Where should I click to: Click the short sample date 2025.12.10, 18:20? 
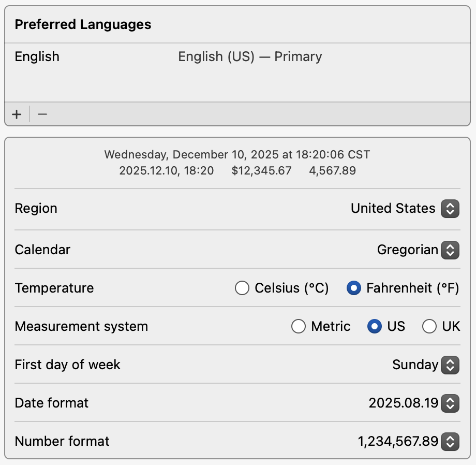[x=166, y=170]
